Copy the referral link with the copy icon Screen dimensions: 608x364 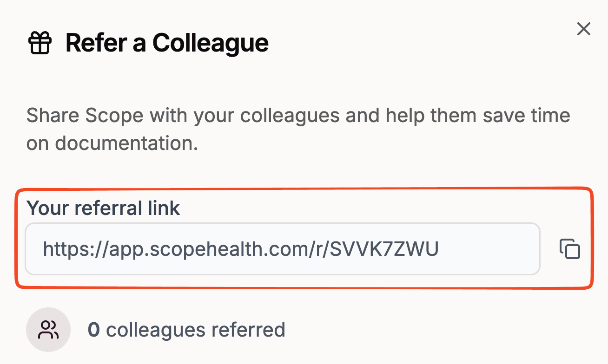[569, 249]
